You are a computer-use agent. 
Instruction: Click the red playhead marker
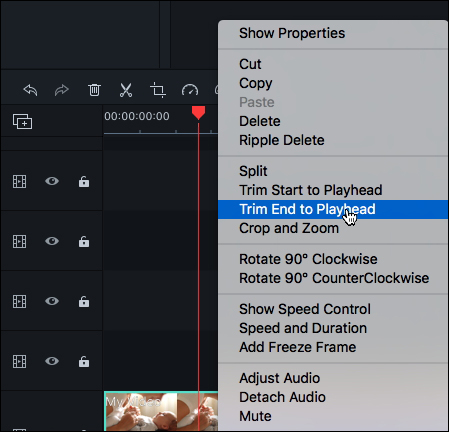(x=198, y=113)
